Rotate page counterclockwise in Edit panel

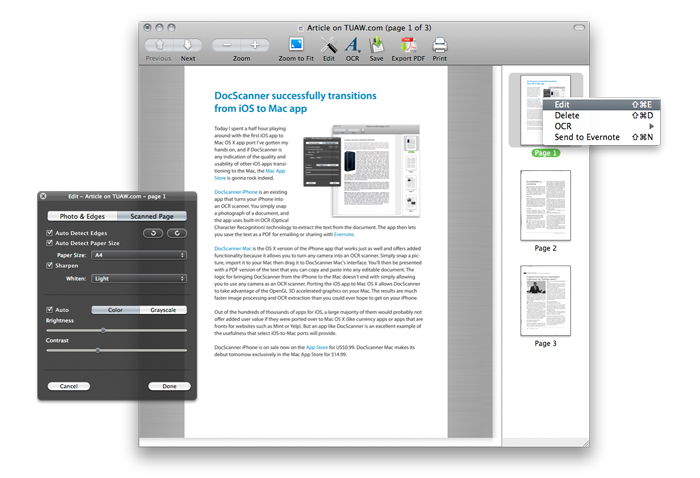coord(153,233)
